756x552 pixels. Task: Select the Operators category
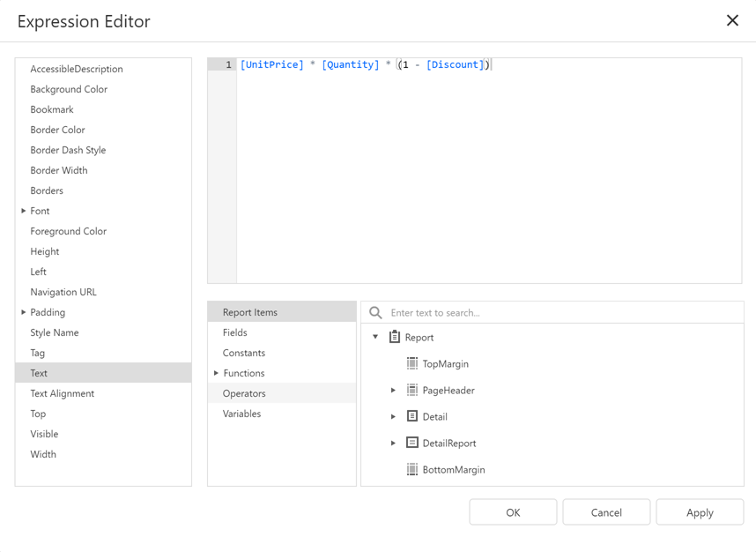241,393
